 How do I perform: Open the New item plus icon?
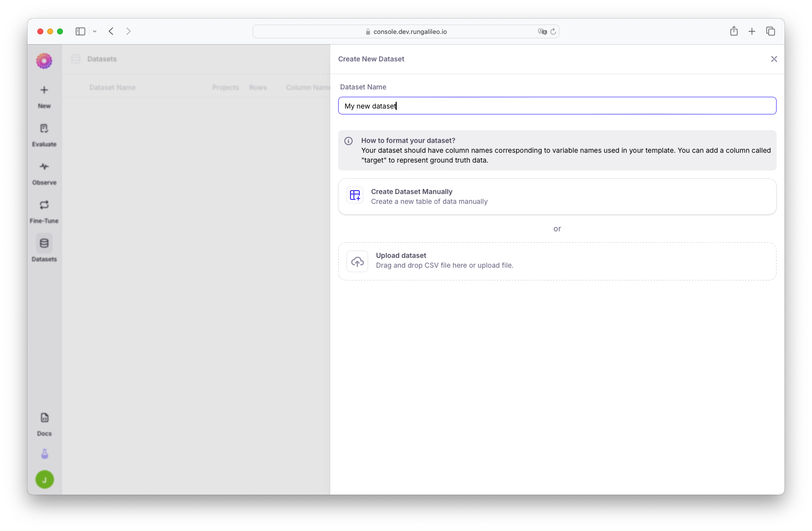[44, 90]
